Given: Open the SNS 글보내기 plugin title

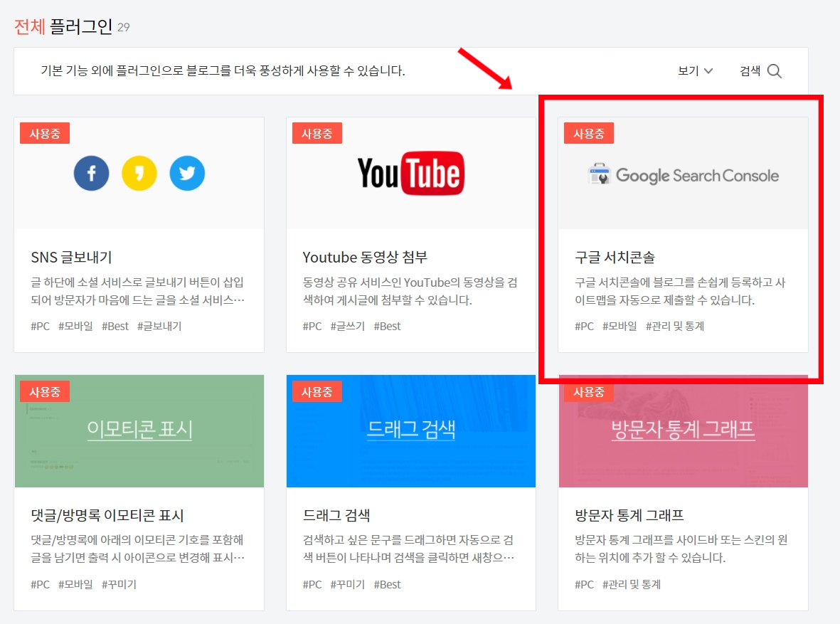Looking at the screenshot, I should click(x=71, y=258).
